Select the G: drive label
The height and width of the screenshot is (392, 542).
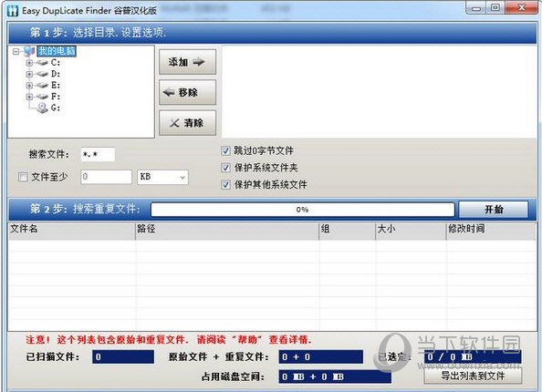56,108
